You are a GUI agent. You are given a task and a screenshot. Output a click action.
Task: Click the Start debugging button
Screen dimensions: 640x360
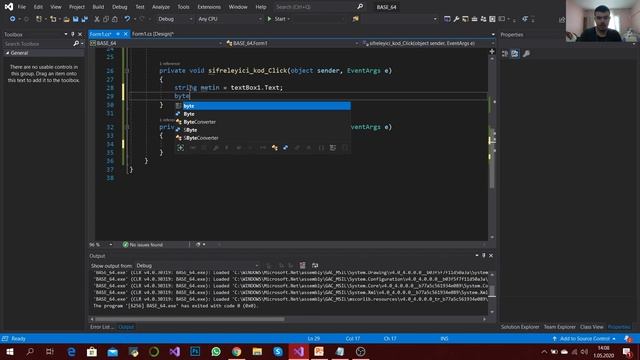278,19
